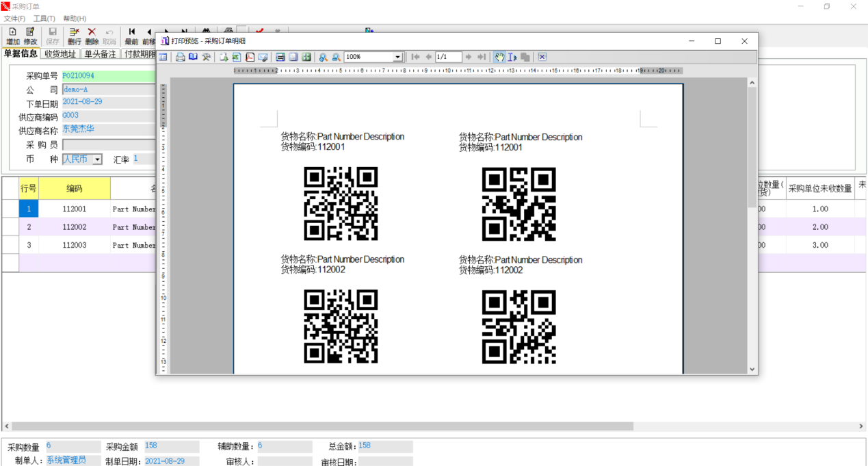This screenshot has width=868, height=466.
Task: Click the order grid horizontal scrollbar left arrow
Action: tap(7, 426)
